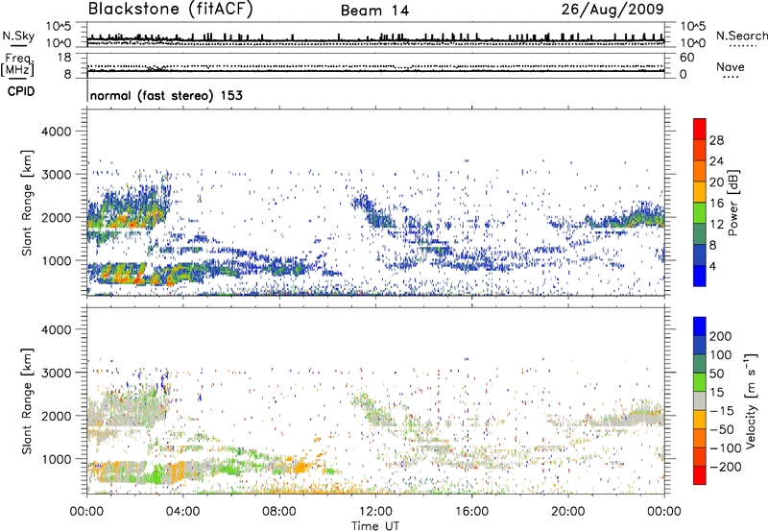This screenshot has height=532, width=768.
Task: Click the 12:00 time tick label
Action: pos(375,512)
